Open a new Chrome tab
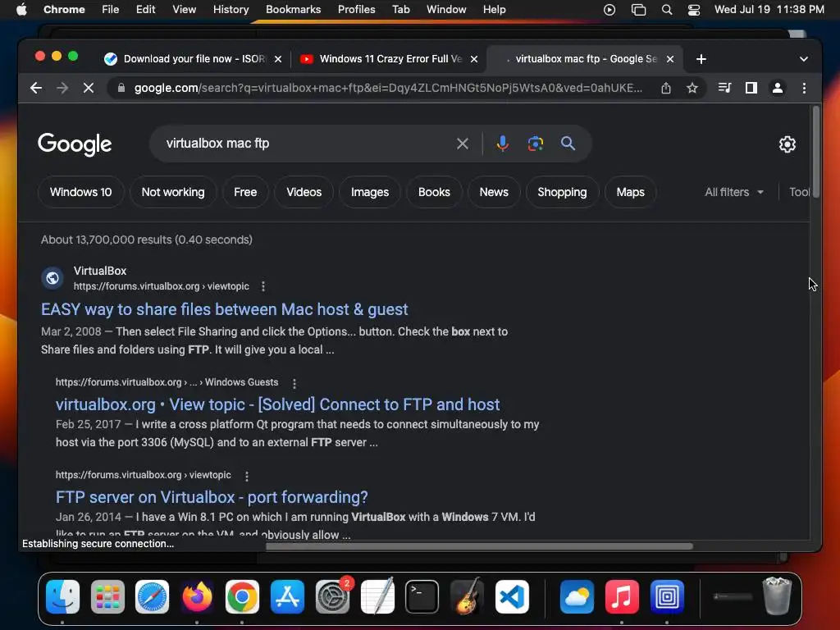Image resolution: width=840 pixels, height=630 pixels. pos(701,59)
